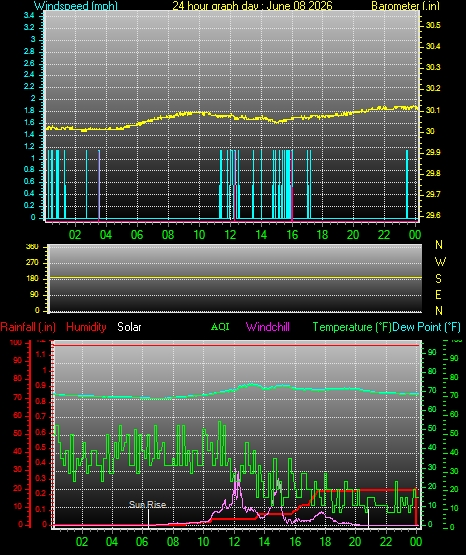Select the Solar legend label
The image size is (466, 555).
click(129, 327)
